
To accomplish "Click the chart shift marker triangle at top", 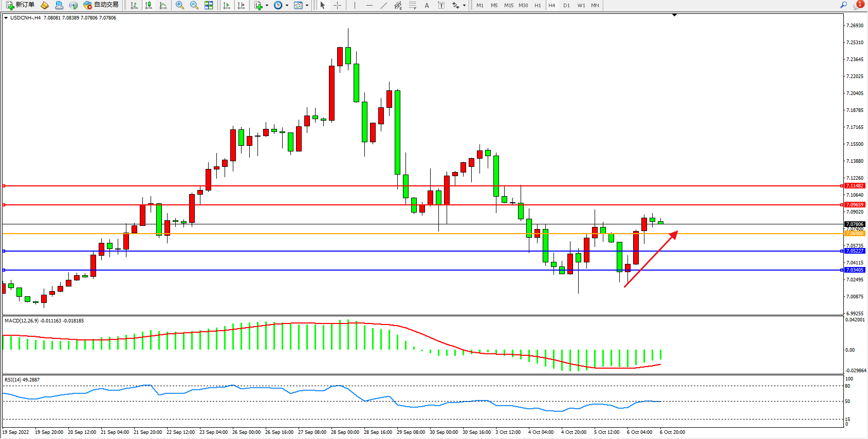I will pyautogui.click(x=674, y=15).
